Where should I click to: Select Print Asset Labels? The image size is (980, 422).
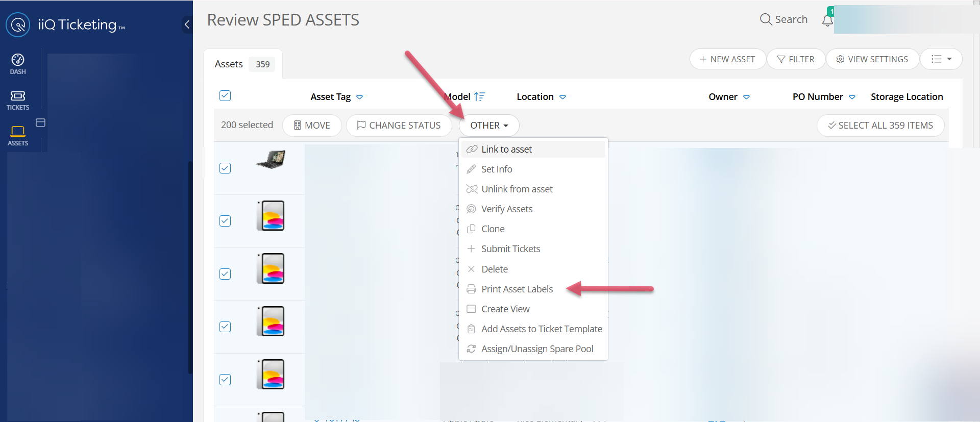pos(533,289)
